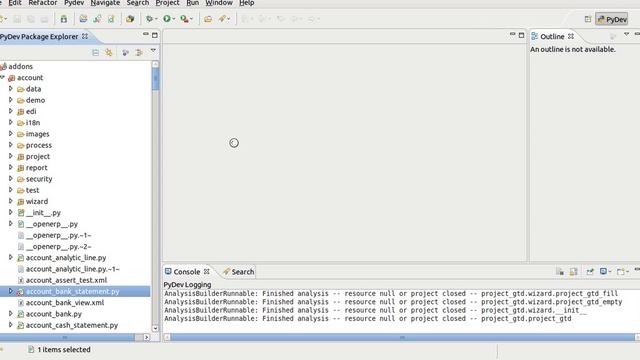Click the Run External Tools icon

click(184, 19)
